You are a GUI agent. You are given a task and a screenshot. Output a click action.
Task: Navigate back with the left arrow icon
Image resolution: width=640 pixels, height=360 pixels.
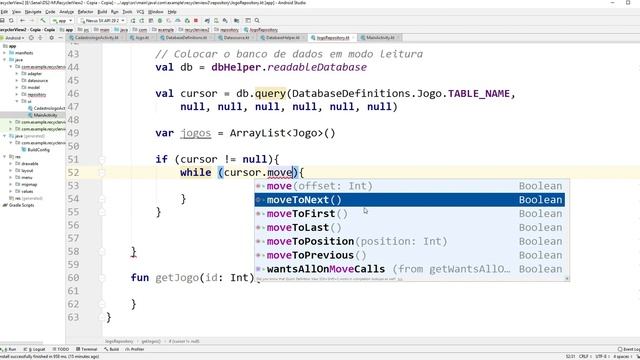click(22, 20)
